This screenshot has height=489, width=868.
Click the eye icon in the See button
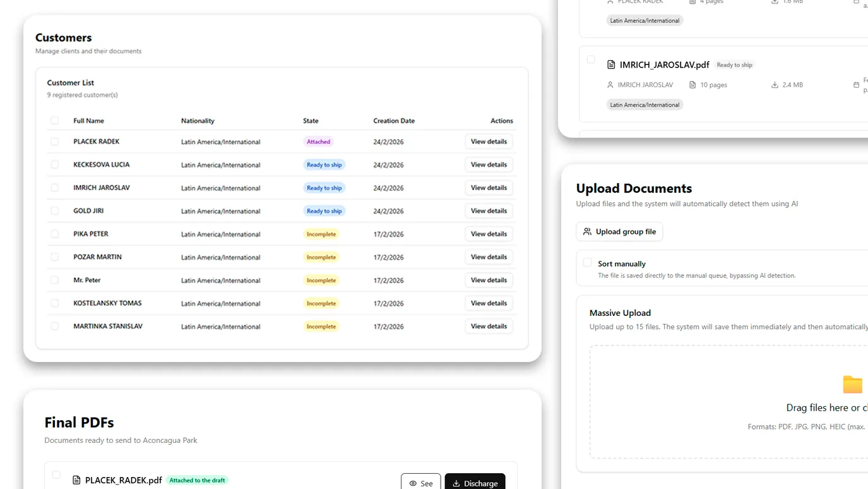(x=413, y=483)
